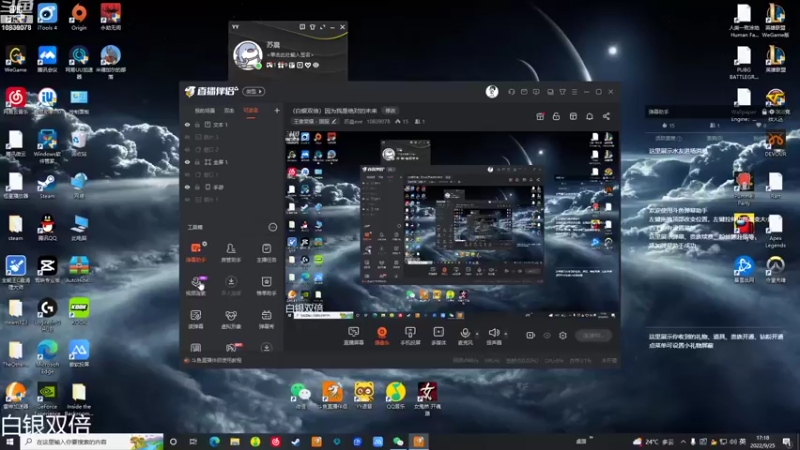
Task: Open Steam from the taskbar
Action: click(x=296, y=441)
